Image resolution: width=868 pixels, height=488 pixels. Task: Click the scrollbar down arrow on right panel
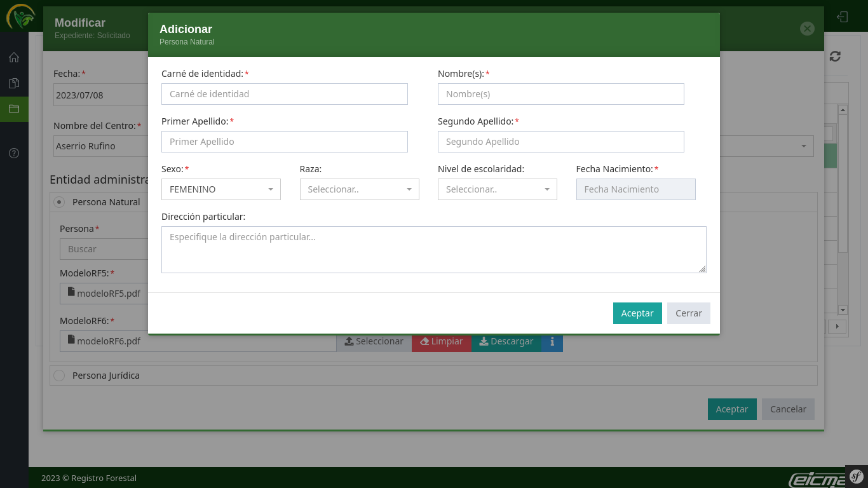click(x=843, y=310)
